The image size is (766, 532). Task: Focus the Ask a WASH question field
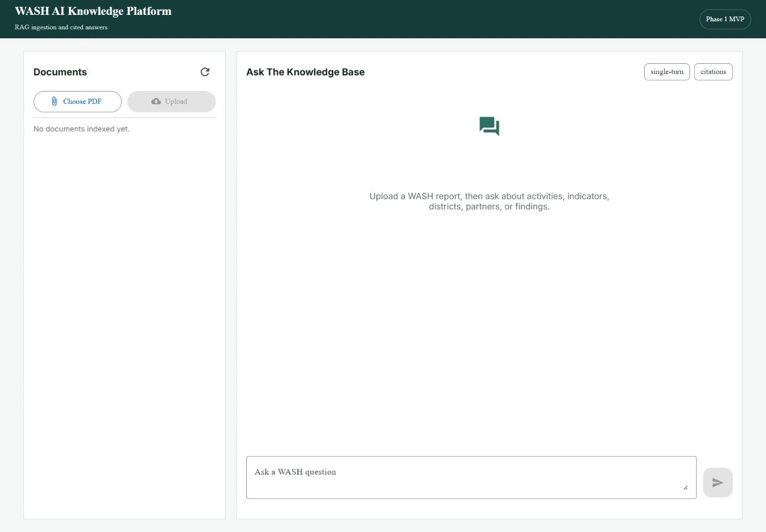coord(471,477)
